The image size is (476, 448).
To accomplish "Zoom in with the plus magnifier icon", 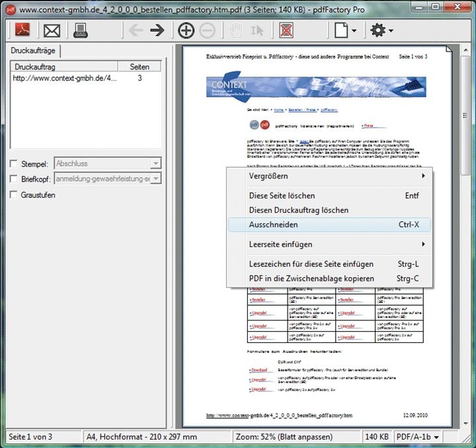I will tap(186, 30).
